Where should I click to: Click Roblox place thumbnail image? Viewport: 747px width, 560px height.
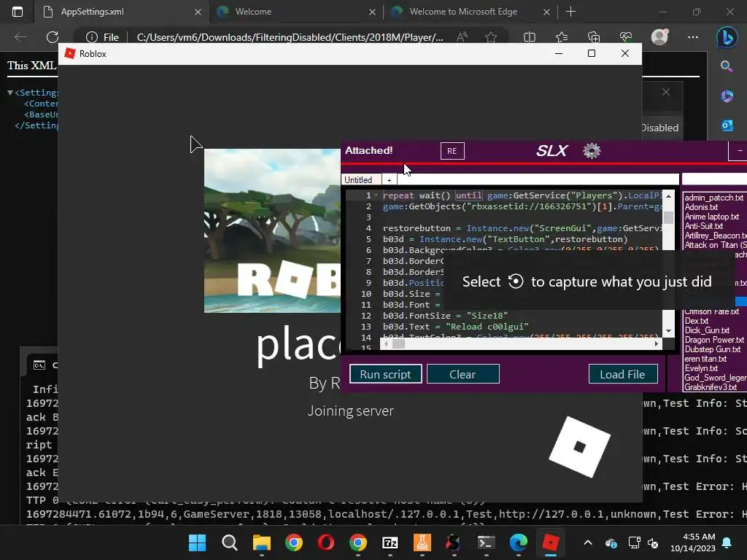pyautogui.click(x=272, y=230)
